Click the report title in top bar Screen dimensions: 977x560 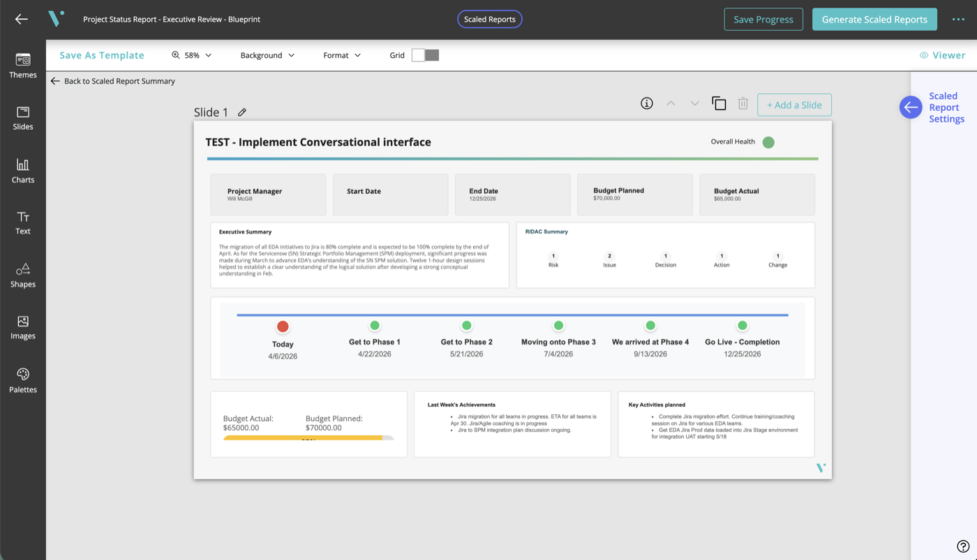click(x=172, y=20)
